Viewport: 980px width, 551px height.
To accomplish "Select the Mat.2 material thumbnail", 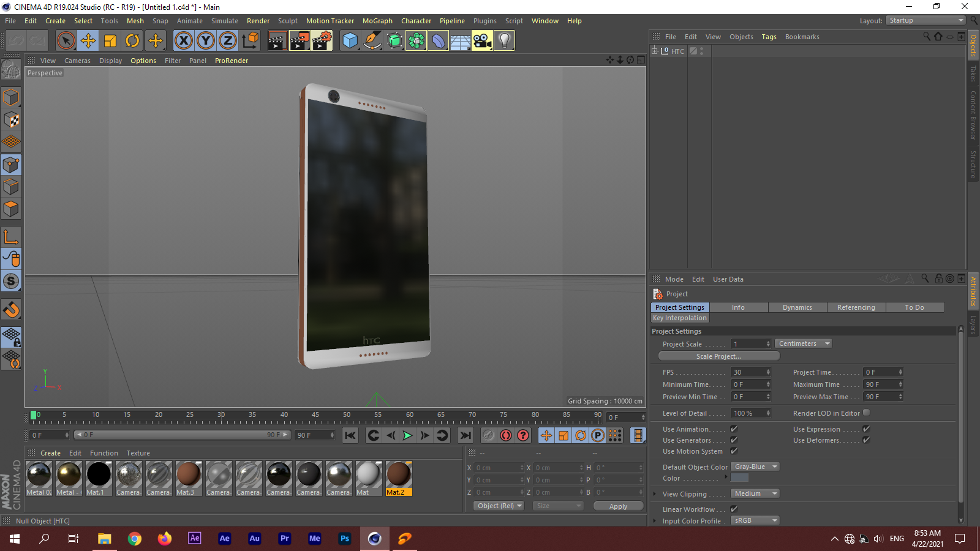I will 399,478.
